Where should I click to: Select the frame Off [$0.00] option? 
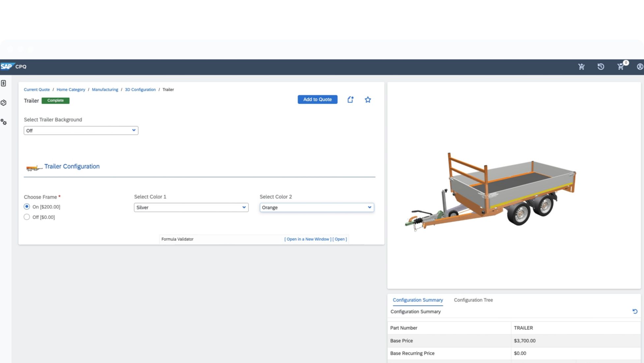[x=27, y=217]
